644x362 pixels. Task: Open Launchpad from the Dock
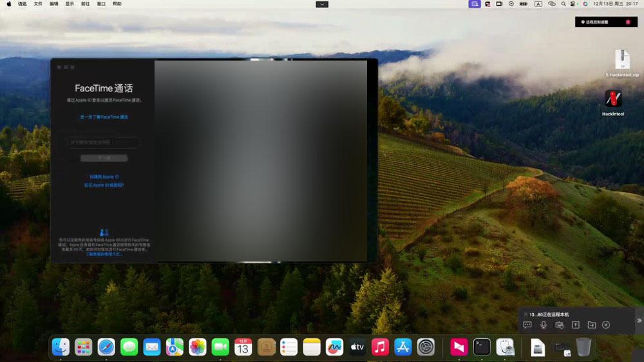83,347
